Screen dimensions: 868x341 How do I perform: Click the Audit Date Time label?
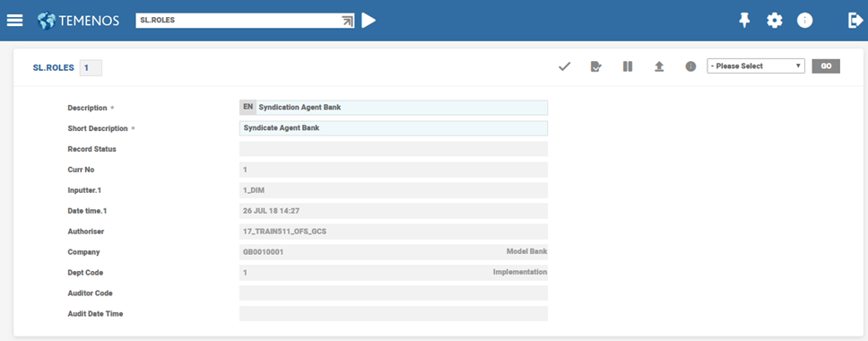95,314
